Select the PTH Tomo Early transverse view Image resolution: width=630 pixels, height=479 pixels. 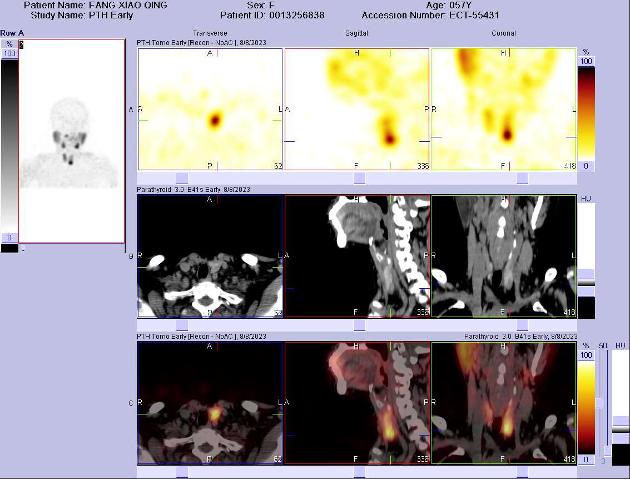click(210, 110)
